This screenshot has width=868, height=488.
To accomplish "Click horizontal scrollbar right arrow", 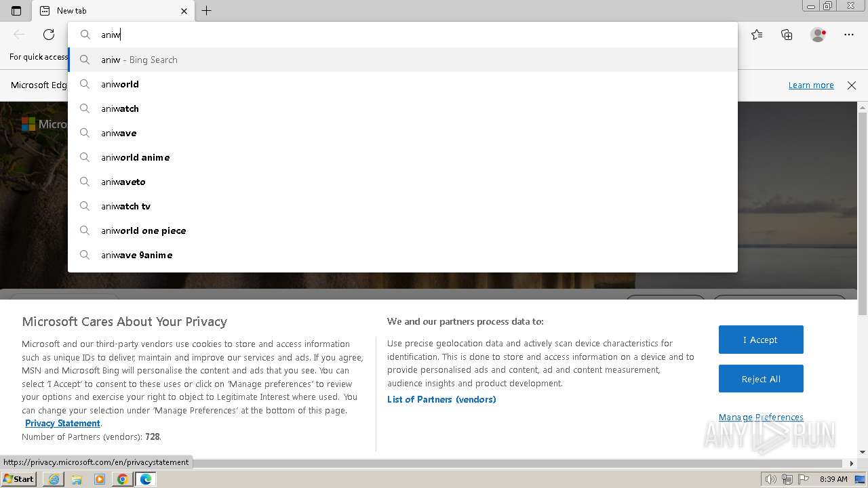I will click(x=852, y=464).
